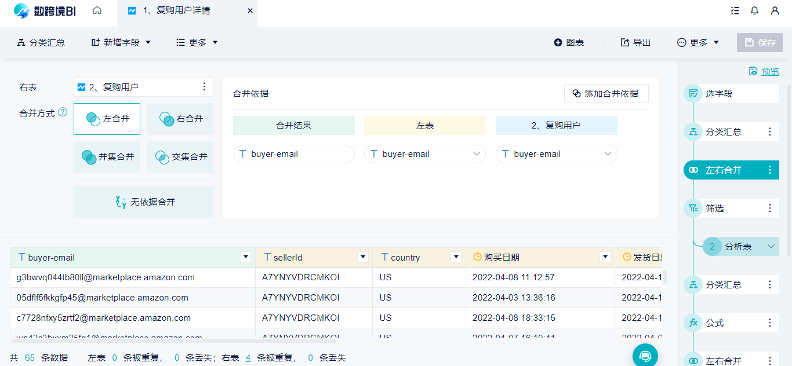Open the chat support floating icon
Viewport: 792px width, 366px height.
646,355
